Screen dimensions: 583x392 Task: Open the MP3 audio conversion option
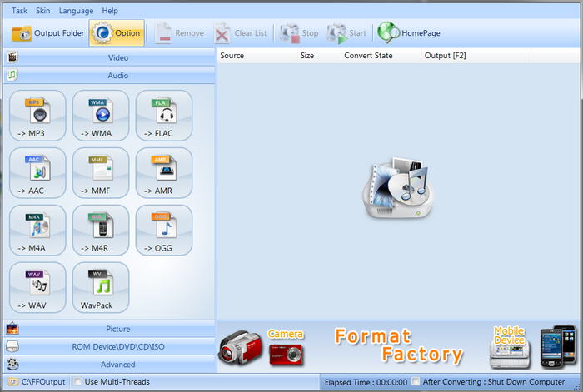[x=37, y=116]
